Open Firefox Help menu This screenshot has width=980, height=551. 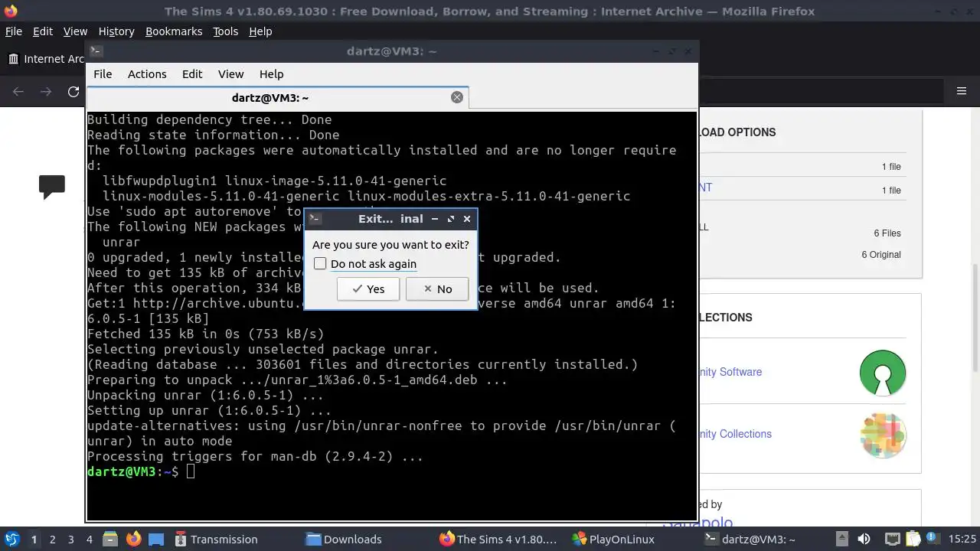(x=260, y=31)
